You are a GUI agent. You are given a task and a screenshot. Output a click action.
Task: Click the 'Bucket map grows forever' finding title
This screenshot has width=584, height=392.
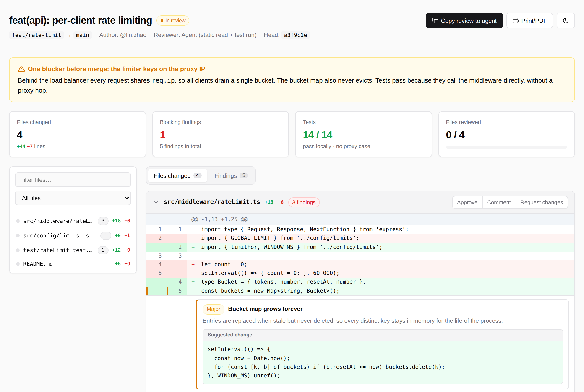click(x=265, y=309)
